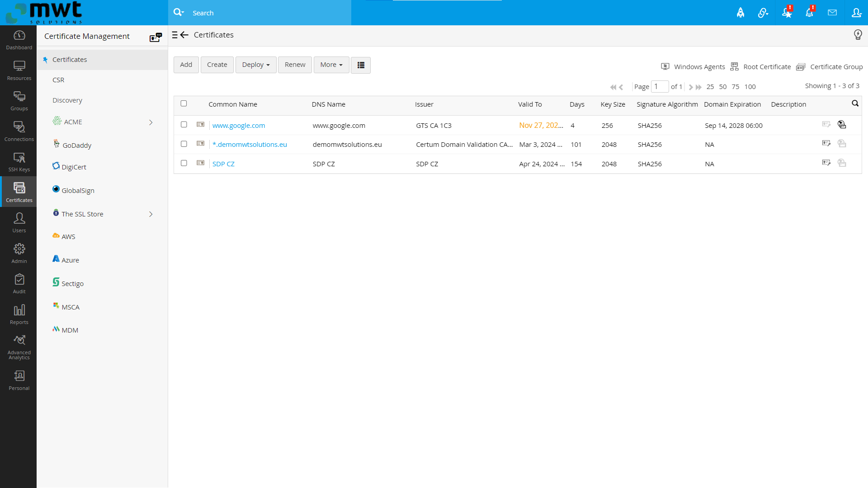Screen dimensions: 868x488
Task: Open the column search magnifier in table header
Action: 855,103
